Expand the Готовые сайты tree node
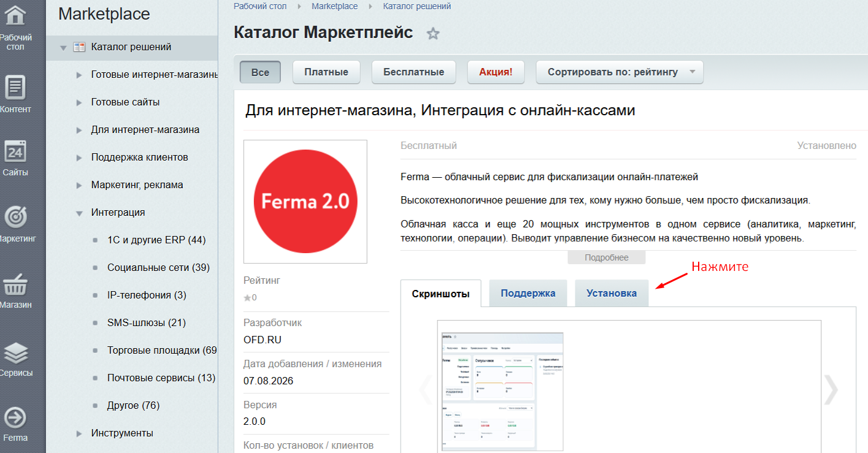Image resolution: width=868 pixels, height=453 pixels. [x=79, y=103]
